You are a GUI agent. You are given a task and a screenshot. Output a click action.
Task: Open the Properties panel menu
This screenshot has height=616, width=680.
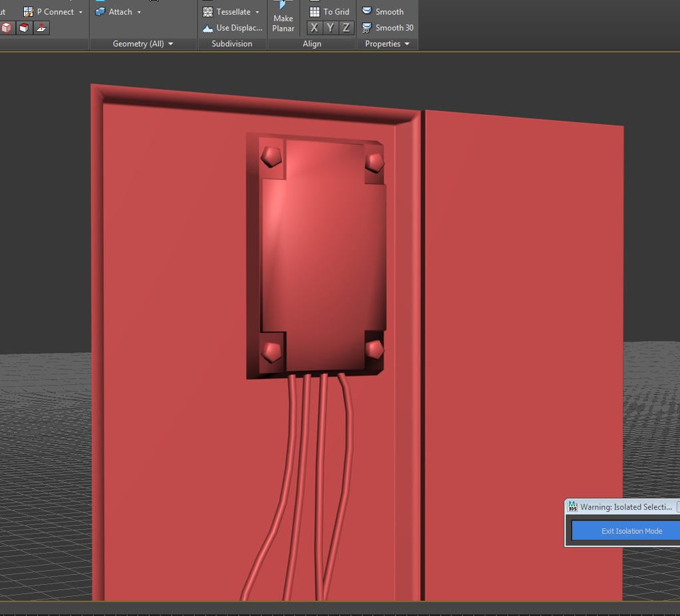pos(406,43)
